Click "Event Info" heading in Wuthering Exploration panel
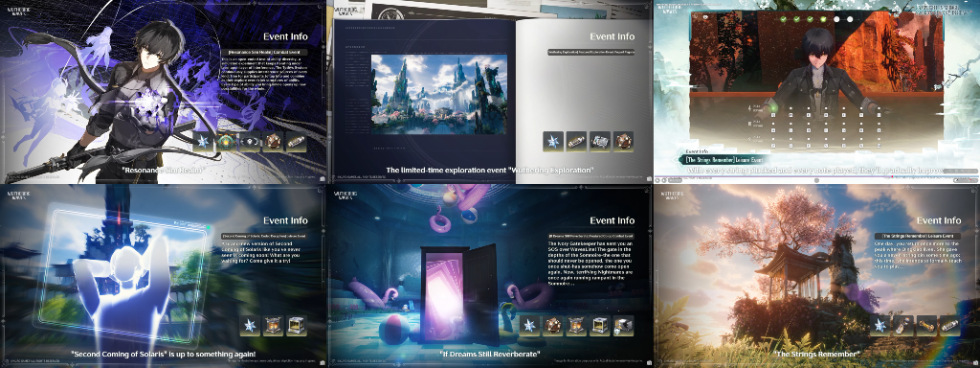Image resolution: width=980 pixels, height=368 pixels. click(x=612, y=36)
